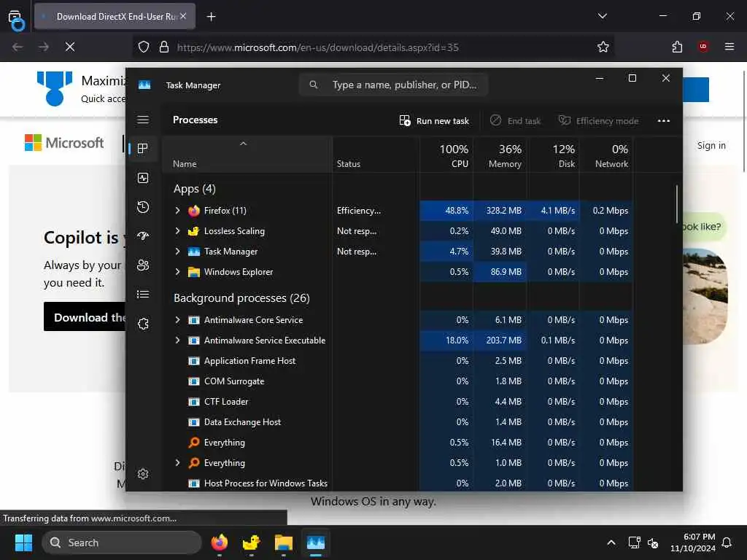Open Services page in Task Manager sidebar

[143, 324]
